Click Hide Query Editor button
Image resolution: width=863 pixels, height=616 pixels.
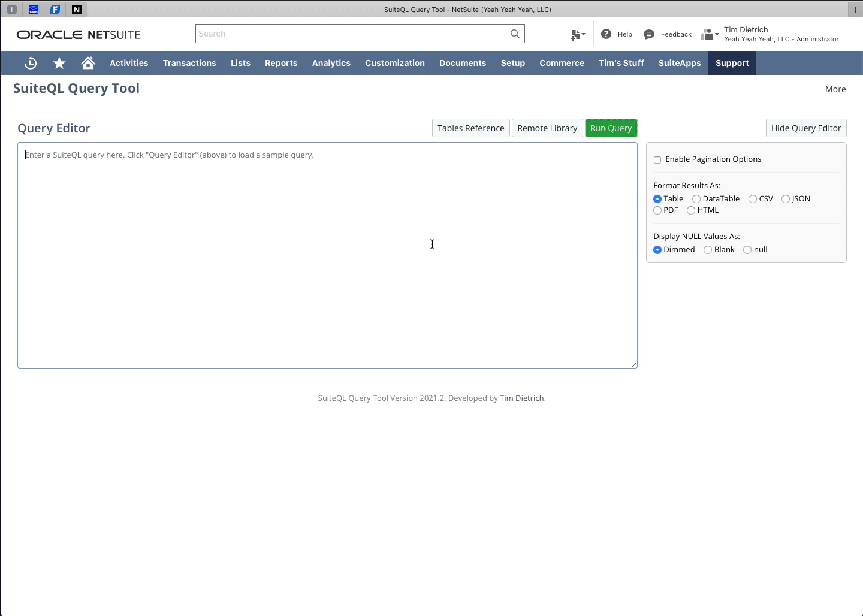tap(806, 128)
